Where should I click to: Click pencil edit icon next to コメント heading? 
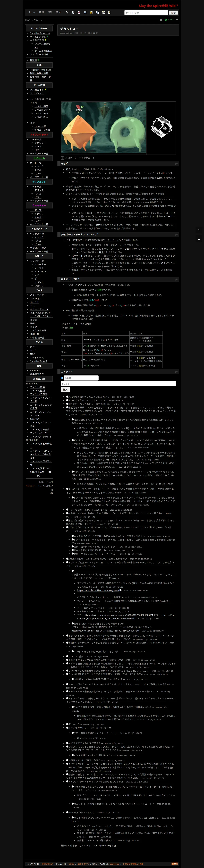(x=72, y=371)
